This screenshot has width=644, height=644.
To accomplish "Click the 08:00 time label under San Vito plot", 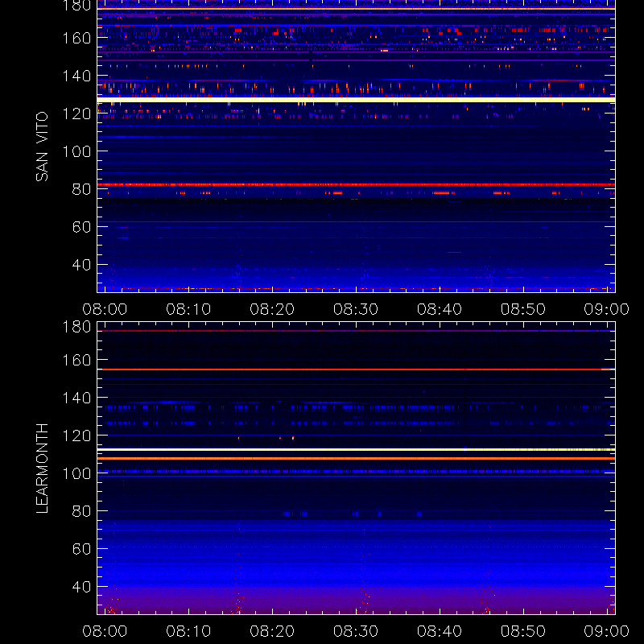I will coord(105,309).
